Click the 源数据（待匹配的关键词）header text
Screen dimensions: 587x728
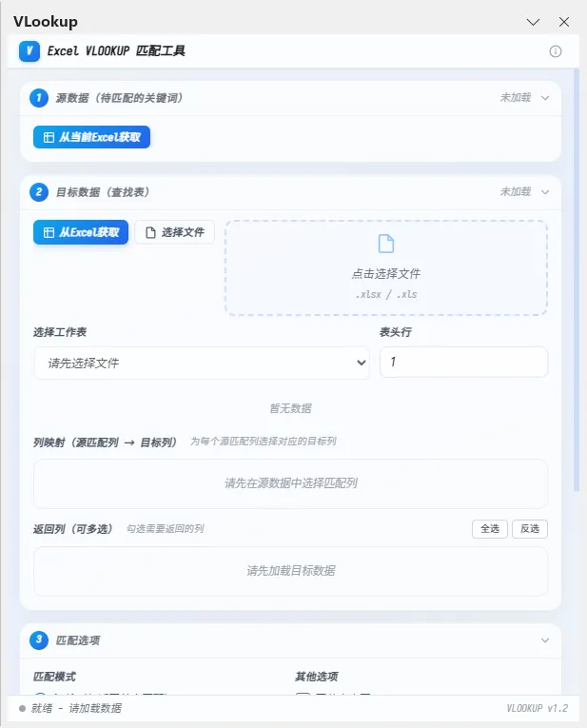(x=119, y=98)
